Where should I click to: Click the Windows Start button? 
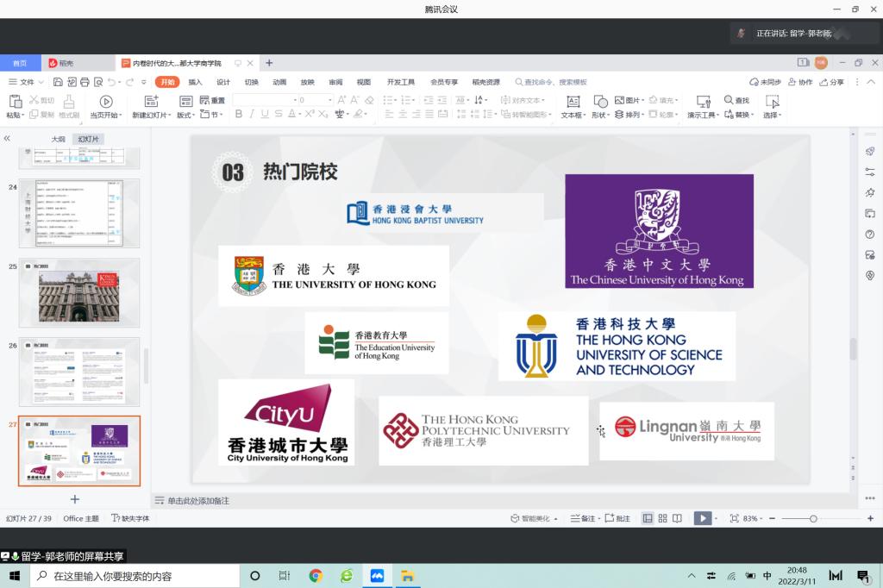pyautogui.click(x=15, y=576)
